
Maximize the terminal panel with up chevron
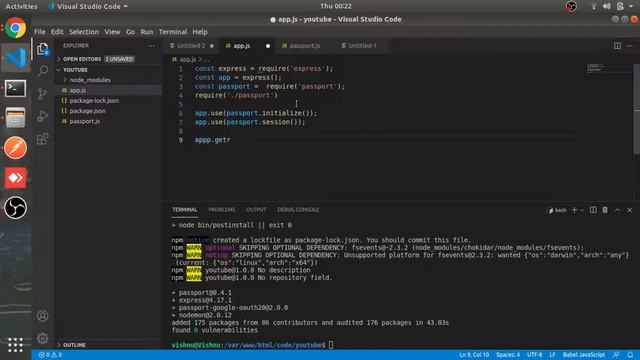(617, 210)
